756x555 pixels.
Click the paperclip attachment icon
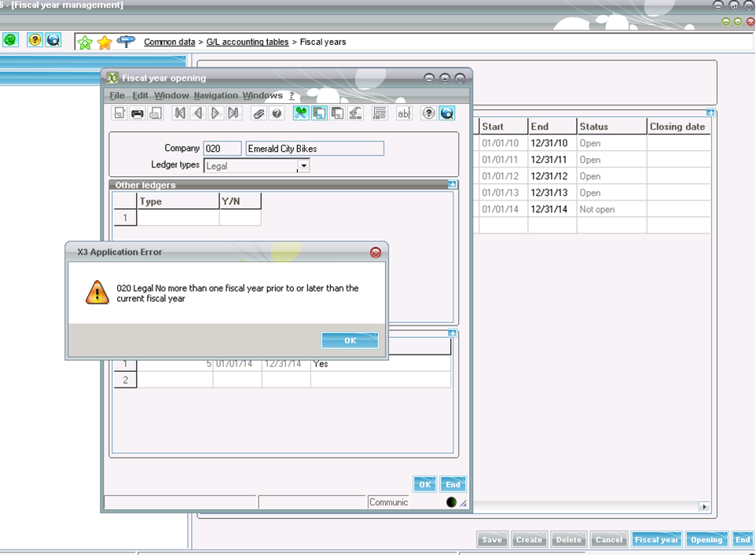tap(259, 113)
